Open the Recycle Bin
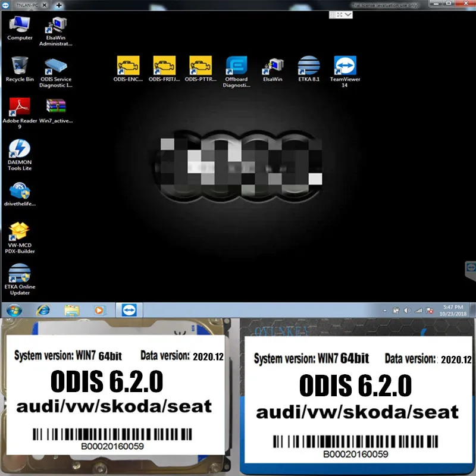The width and height of the screenshot is (476, 476). pyautogui.click(x=20, y=70)
